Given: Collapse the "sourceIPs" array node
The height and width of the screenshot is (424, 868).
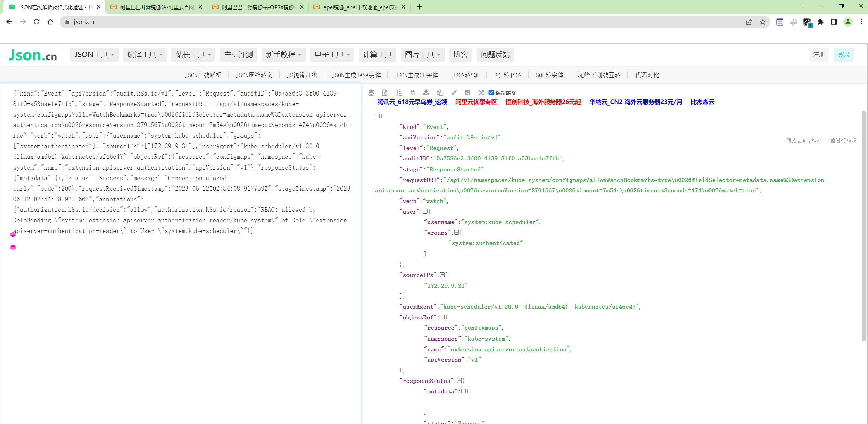Looking at the screenshot, I should click(x=442, y=275).
